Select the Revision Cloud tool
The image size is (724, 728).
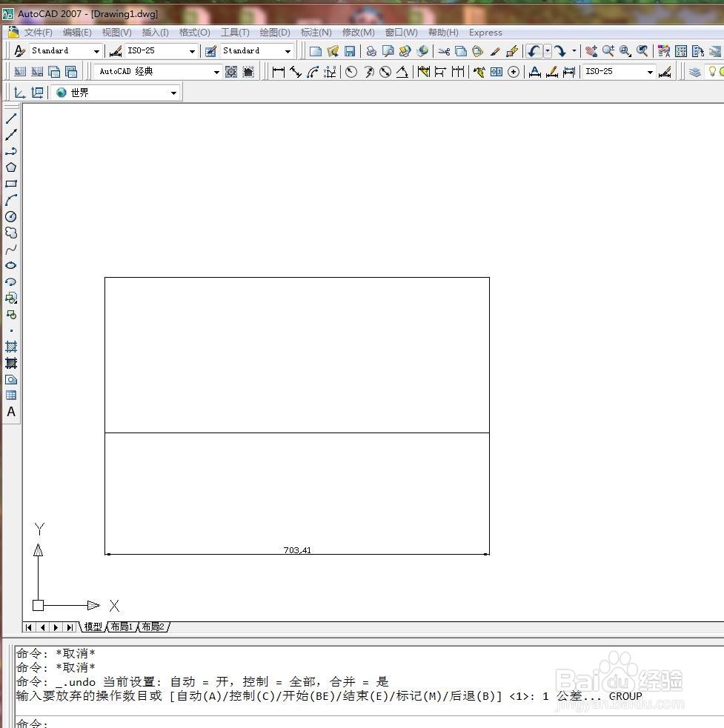pyautogui.click(x=11, y=233)
